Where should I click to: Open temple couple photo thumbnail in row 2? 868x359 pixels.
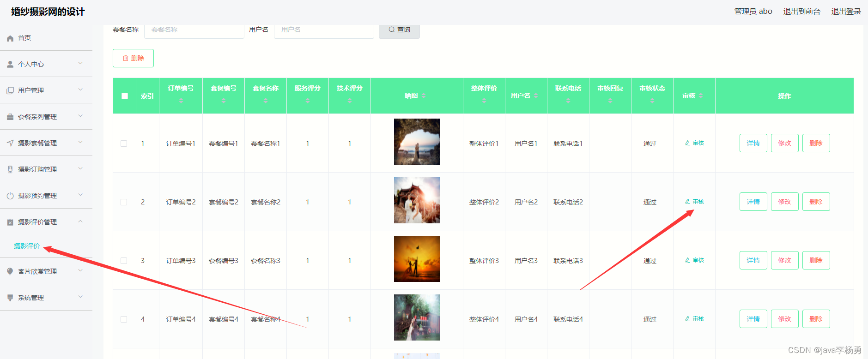pos(417,200)
